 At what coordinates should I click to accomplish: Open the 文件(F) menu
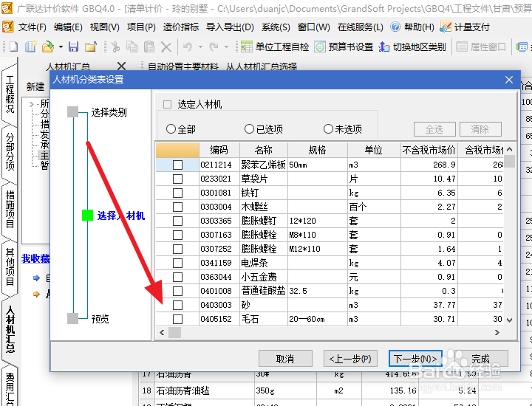(x=33, y=27)
